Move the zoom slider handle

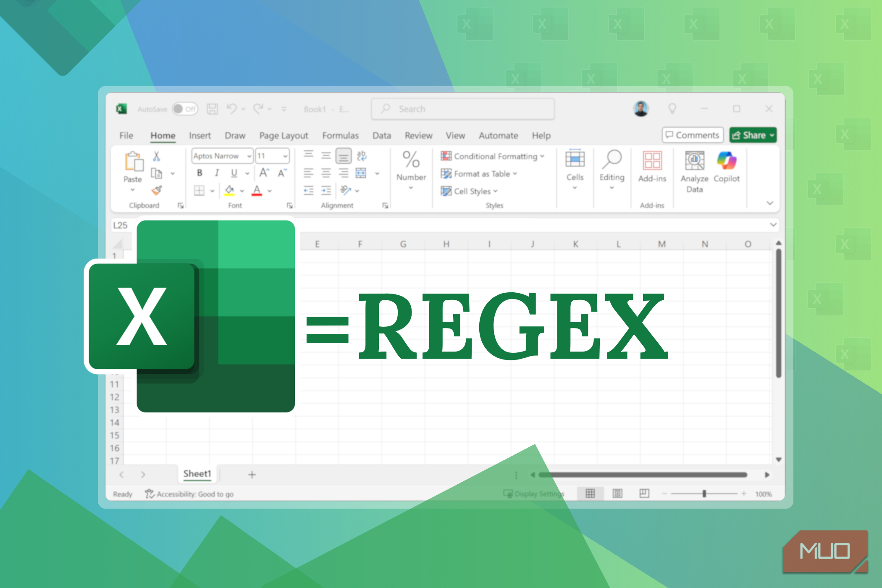[x=704, y=494]
